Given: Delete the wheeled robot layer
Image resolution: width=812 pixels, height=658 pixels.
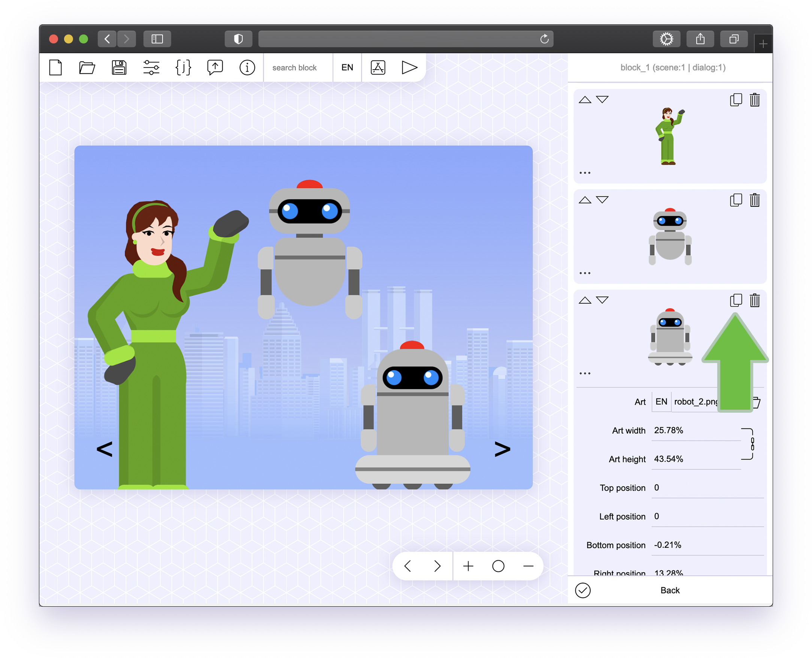Looking at the screenshot, I should tap(755, 301).
